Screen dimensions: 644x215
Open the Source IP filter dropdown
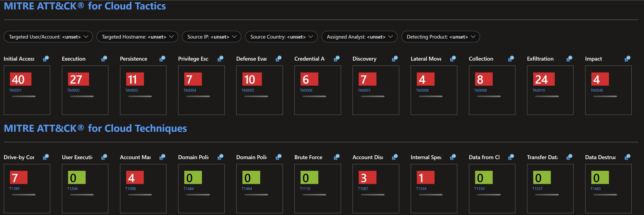[211, 37]
